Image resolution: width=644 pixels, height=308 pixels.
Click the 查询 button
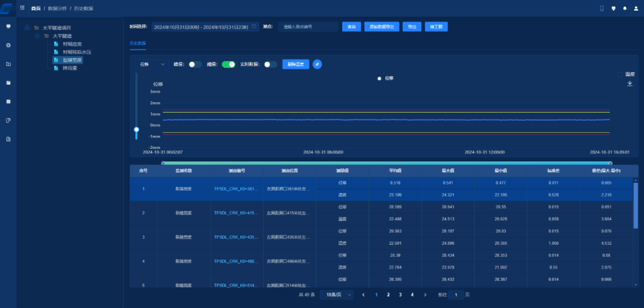pyautogui.click(x=351, y=27)
